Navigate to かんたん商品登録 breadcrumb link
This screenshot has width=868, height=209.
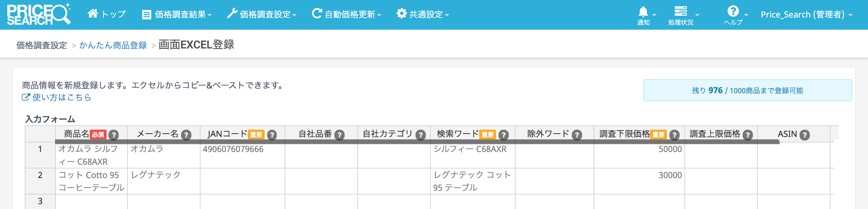[x=113, y=45]
